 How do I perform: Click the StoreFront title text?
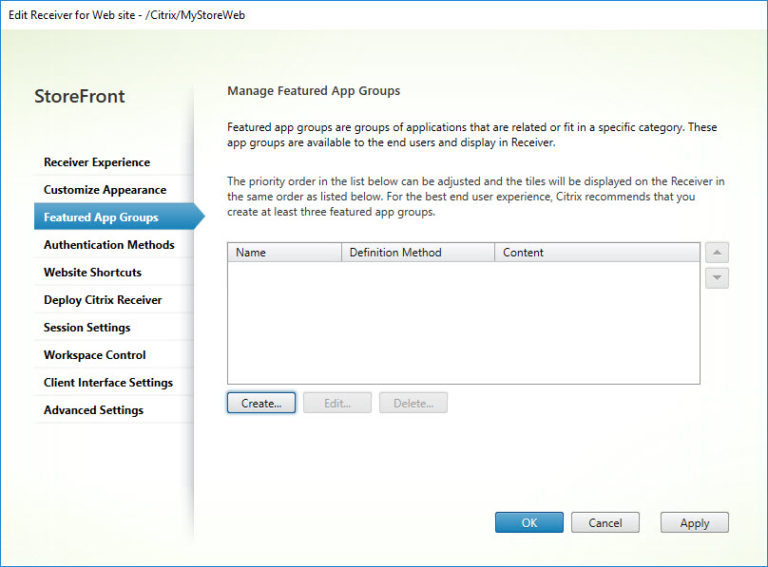click(x=79, y=96)
